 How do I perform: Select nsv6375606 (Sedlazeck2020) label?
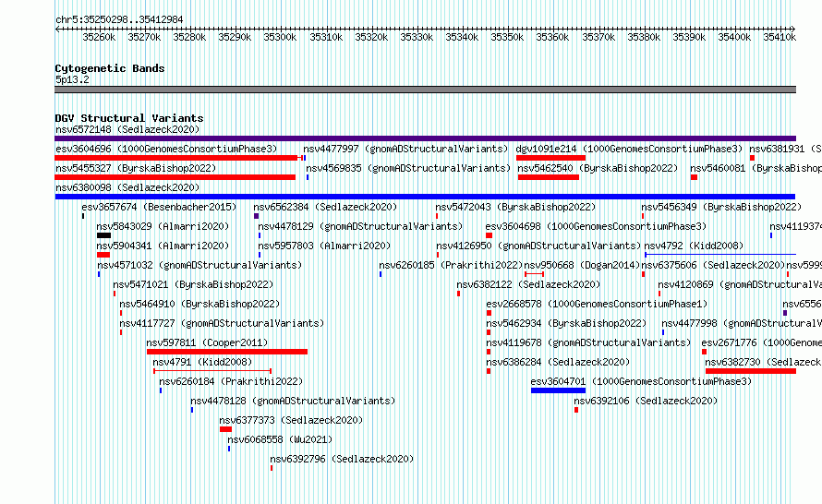pyautogui.click(x=713, y=265)
